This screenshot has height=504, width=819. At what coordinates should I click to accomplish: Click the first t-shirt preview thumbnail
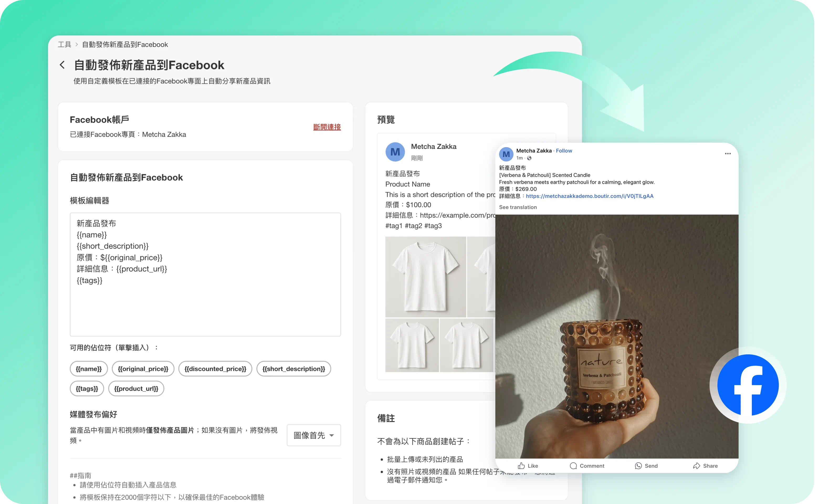425,277
